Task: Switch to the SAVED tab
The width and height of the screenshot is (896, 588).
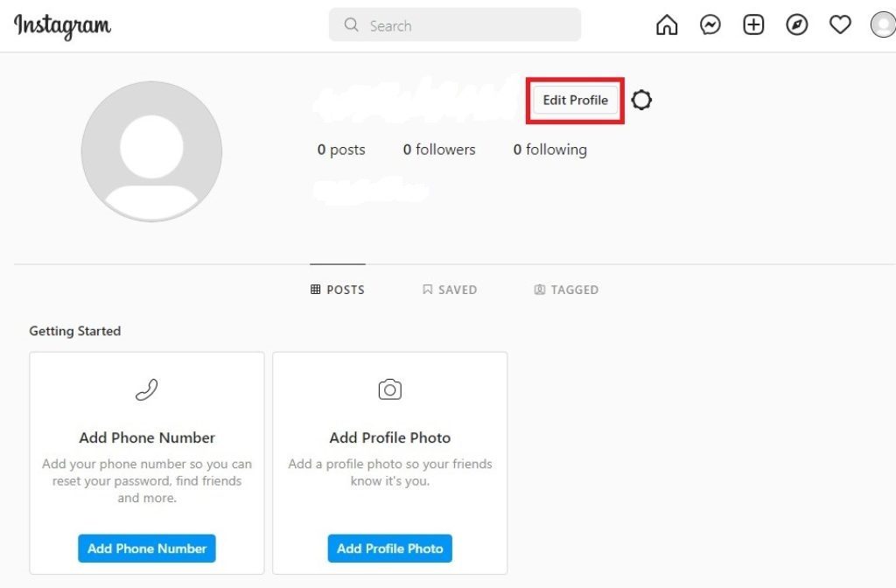Action: pyautogui.click(x=450, y=290)
